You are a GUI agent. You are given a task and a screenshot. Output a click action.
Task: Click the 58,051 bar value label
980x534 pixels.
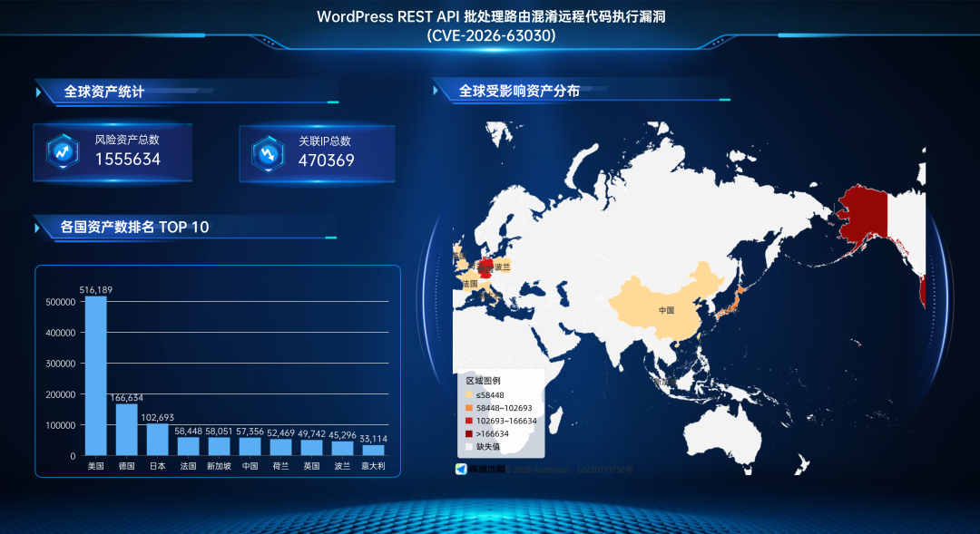pos(219,431)
